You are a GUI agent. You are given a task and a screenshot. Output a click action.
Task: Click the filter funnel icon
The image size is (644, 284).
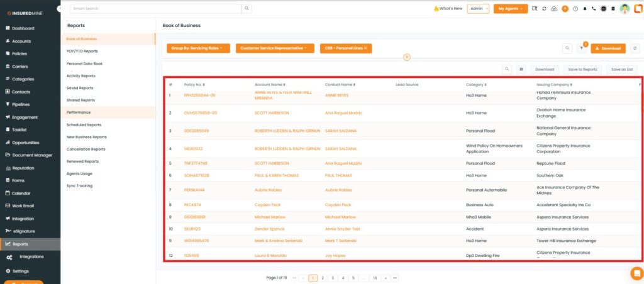point(581,48)
